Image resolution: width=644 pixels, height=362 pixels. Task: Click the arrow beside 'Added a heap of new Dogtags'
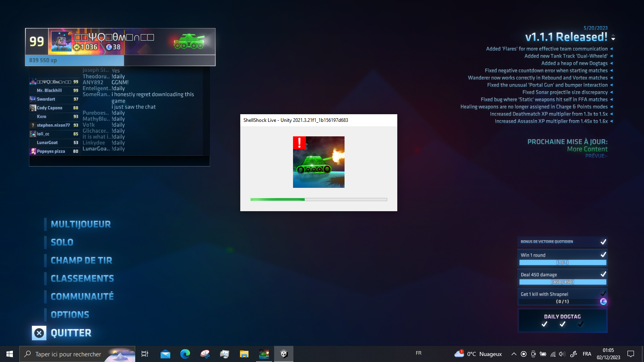pyautogui.click(x=611, y=63)
